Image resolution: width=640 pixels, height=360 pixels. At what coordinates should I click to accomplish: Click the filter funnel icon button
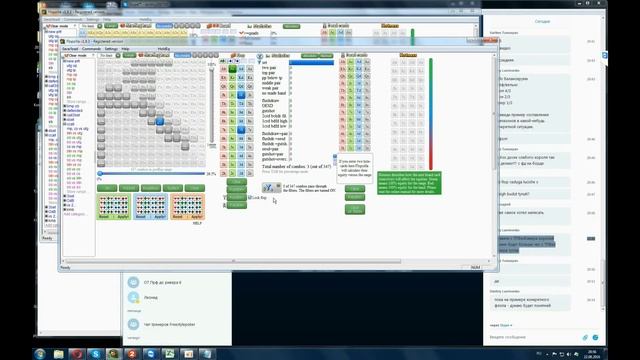tap(271, 187)
